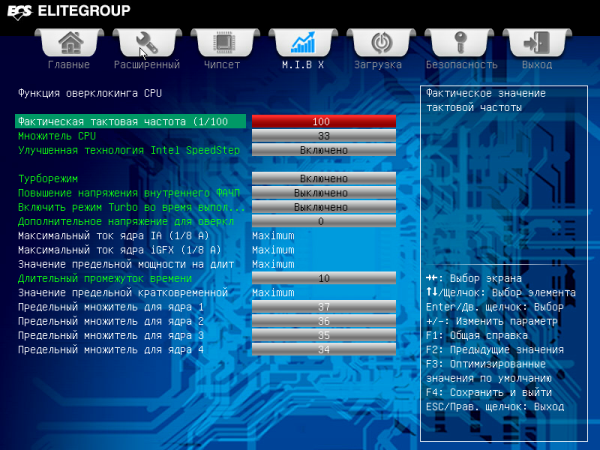Toggle ФАЧП voltage Выключено value
Image resolution: width=600 pixels, height=450 pixels.
324,192
